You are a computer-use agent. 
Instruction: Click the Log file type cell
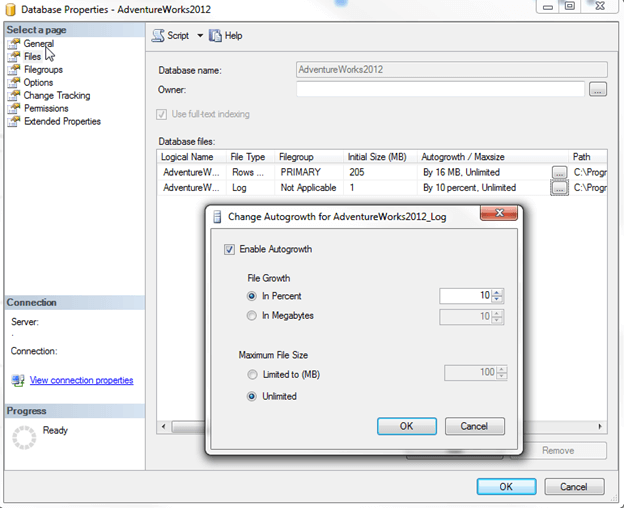(x=250, y=188)
